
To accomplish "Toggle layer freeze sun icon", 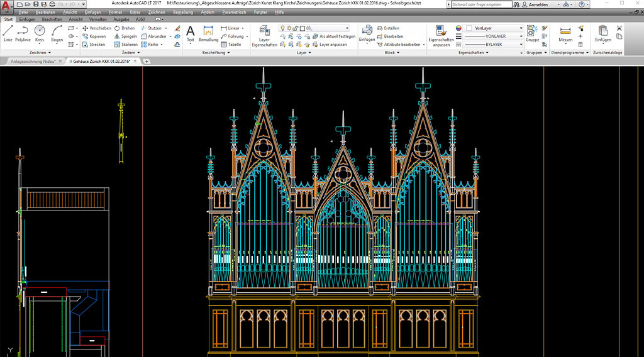I will point(290,28).
